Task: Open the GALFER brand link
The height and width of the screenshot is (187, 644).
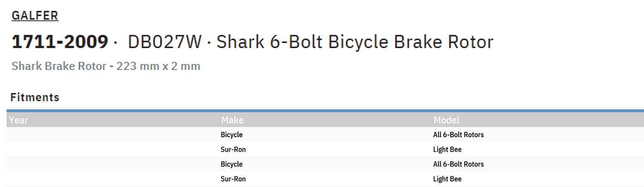Action: pyautogui.click(x=35, y=15)
